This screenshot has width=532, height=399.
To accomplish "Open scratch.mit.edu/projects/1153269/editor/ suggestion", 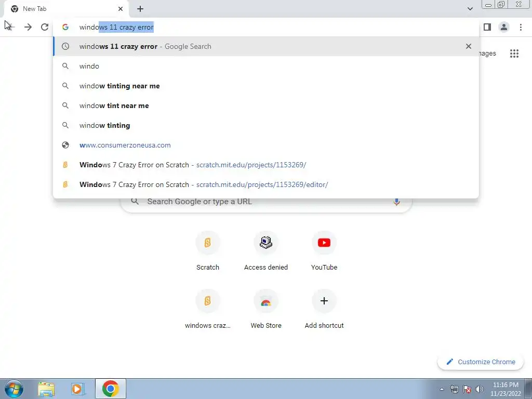I will pos(266,184).
